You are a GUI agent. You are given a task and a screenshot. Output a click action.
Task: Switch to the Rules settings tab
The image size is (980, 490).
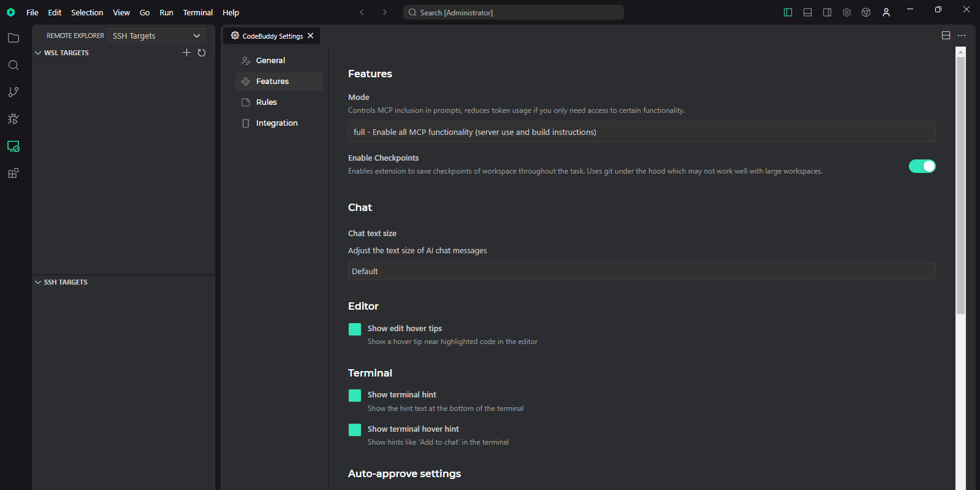pyautogui.click(x=267, y=102)
